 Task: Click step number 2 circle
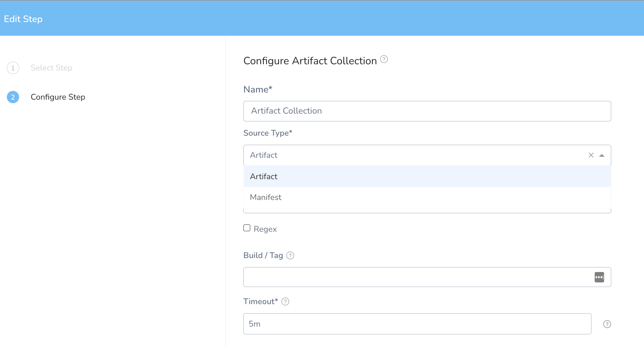coord(13,97)
